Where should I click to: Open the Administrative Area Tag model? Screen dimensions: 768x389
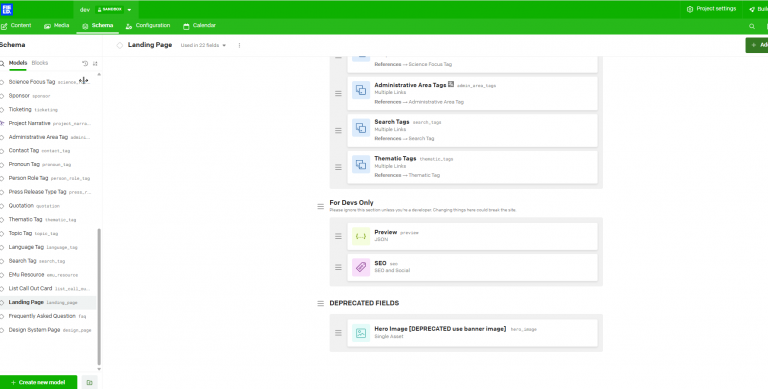(x=48, y=137)
